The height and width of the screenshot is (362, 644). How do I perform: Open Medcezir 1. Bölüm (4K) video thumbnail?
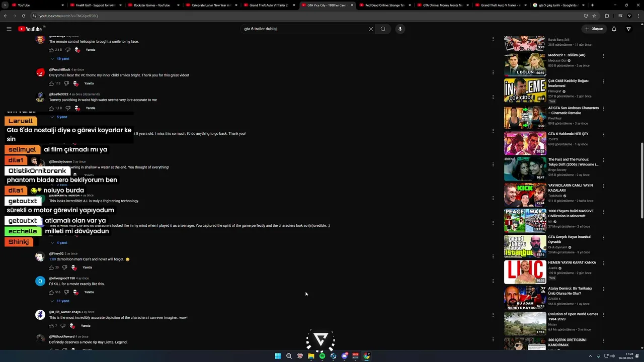point(525,64)
